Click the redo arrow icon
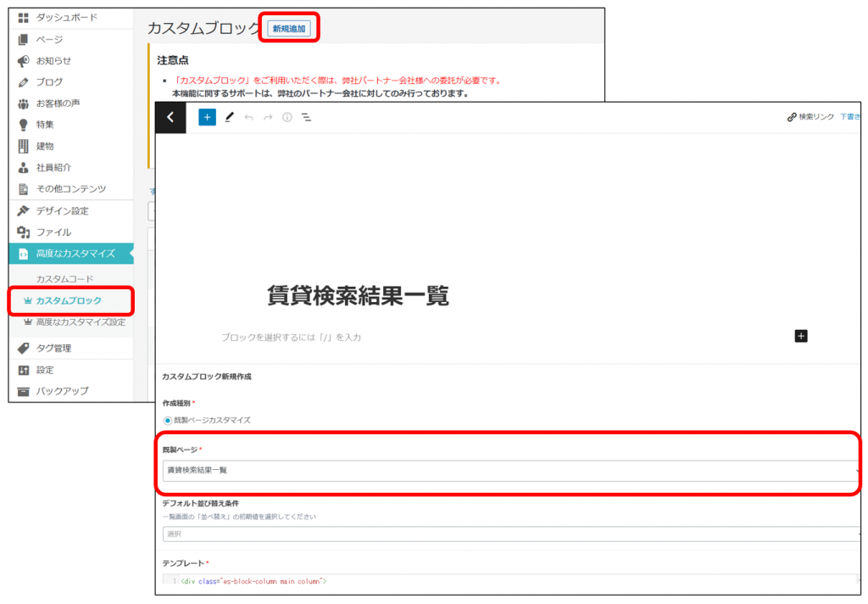868x604 pixels. click(x=268, y=117)
